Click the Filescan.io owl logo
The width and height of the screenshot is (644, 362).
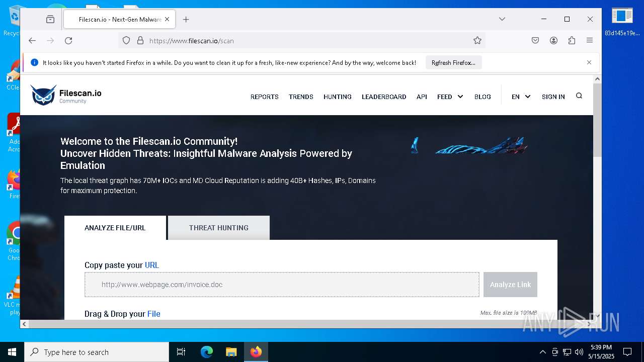tap(66, 95)
